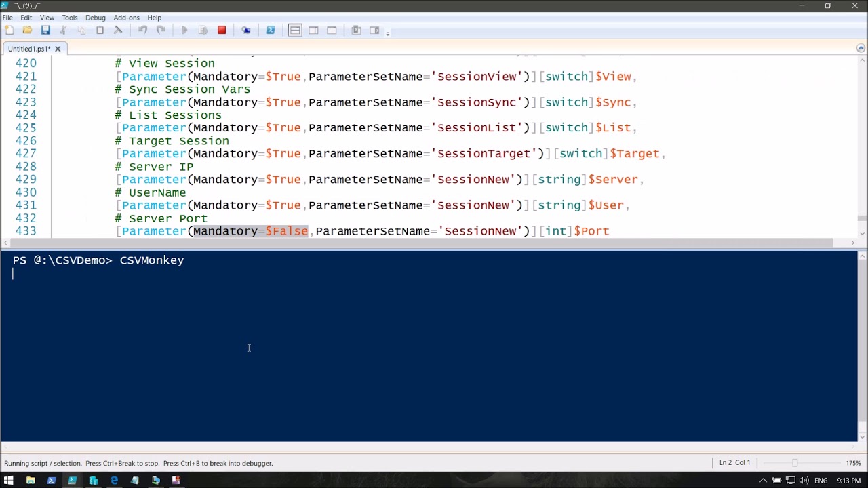Open the Add-ons menu
Image resolution: width=868 pixels, height=488 pixels.
tap(126, 18)
